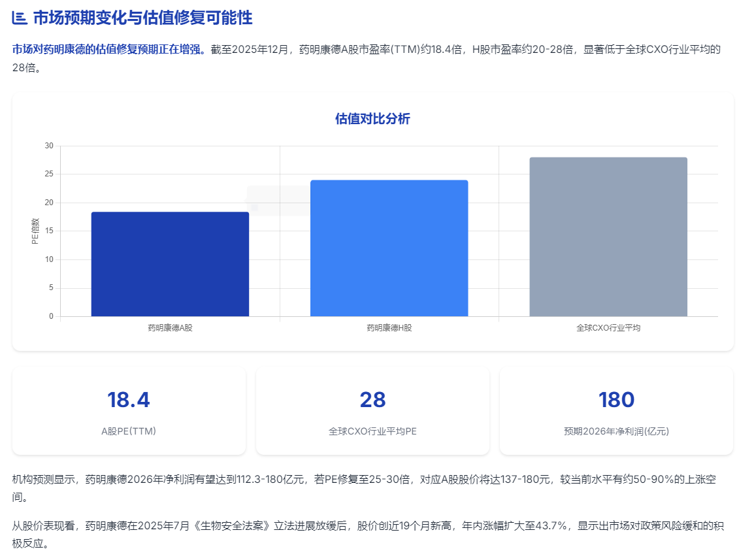The height and width of the screenshot is (560, 739).
Task: Click the label 全球CXO行业平均PE
Action: point(373,431)
